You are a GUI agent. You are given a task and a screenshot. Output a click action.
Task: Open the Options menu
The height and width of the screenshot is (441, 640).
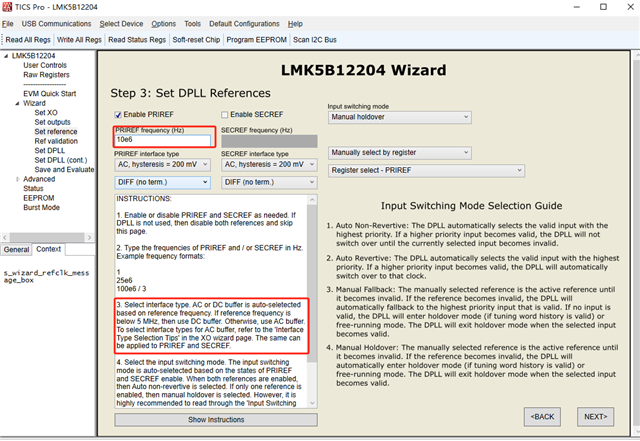[164, 24]
